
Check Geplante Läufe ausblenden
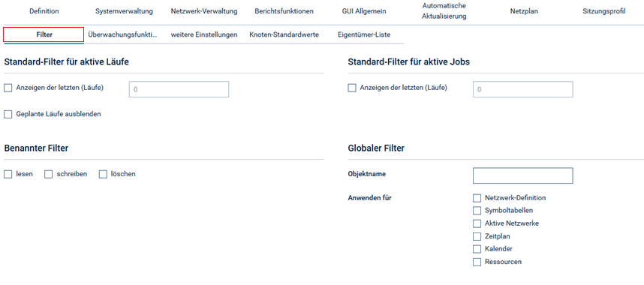(x=8, y=115)
